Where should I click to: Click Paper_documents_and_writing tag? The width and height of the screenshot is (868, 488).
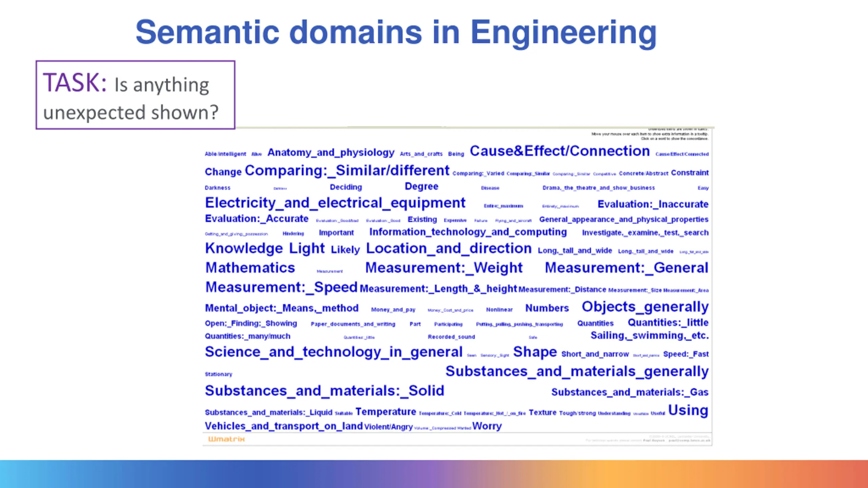coord(353,324)
